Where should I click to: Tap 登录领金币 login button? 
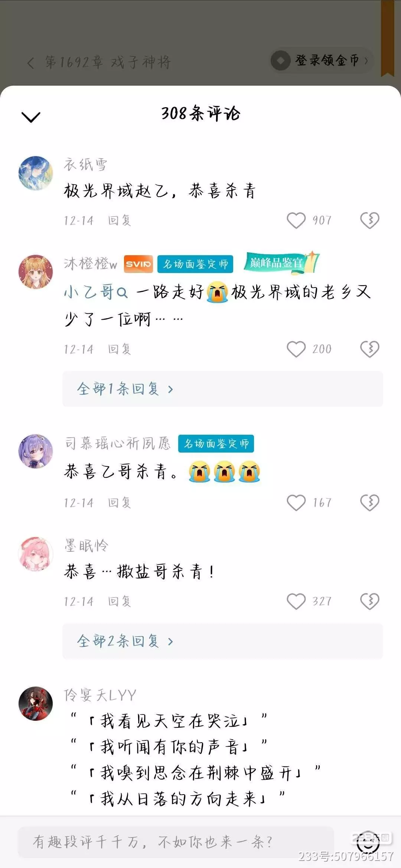coord(322,60)
